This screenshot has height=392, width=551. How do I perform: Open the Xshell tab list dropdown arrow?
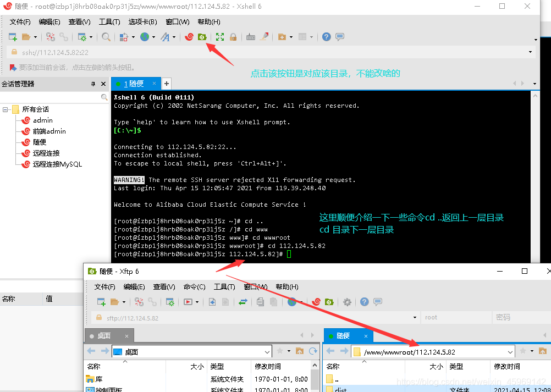tap(535, 84)
